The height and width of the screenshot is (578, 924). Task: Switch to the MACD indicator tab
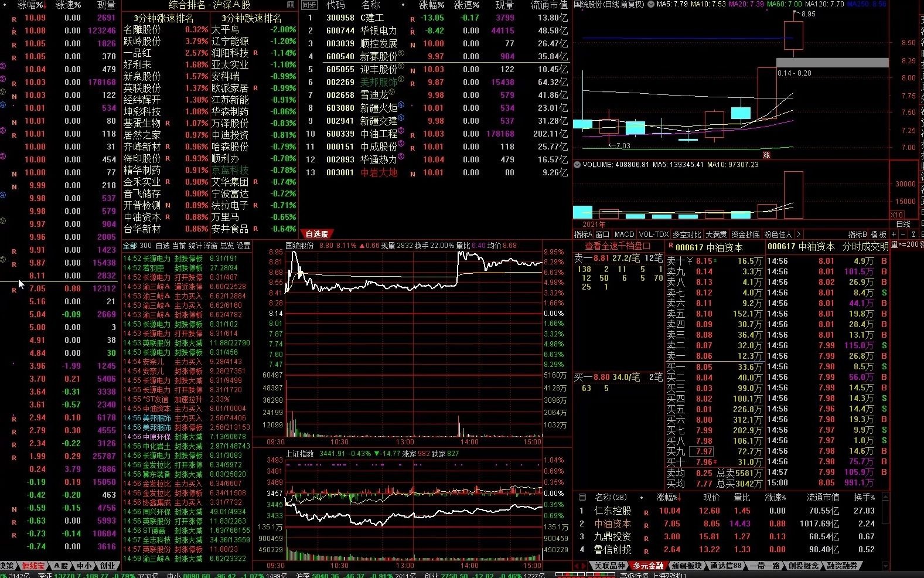pyautogui.click(x=624, y=234)
